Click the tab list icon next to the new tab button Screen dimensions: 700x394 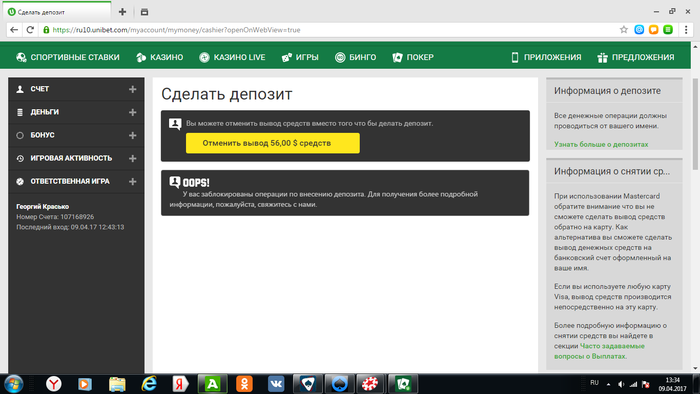(144, 12)
